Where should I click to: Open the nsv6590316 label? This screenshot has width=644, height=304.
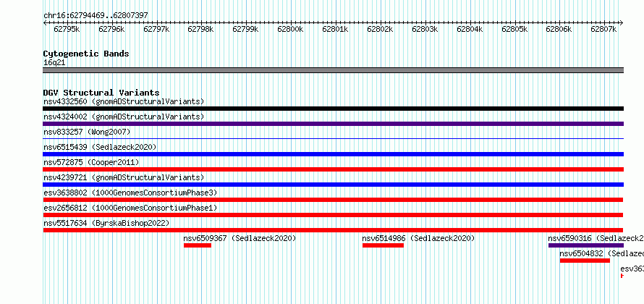[596, 238]
